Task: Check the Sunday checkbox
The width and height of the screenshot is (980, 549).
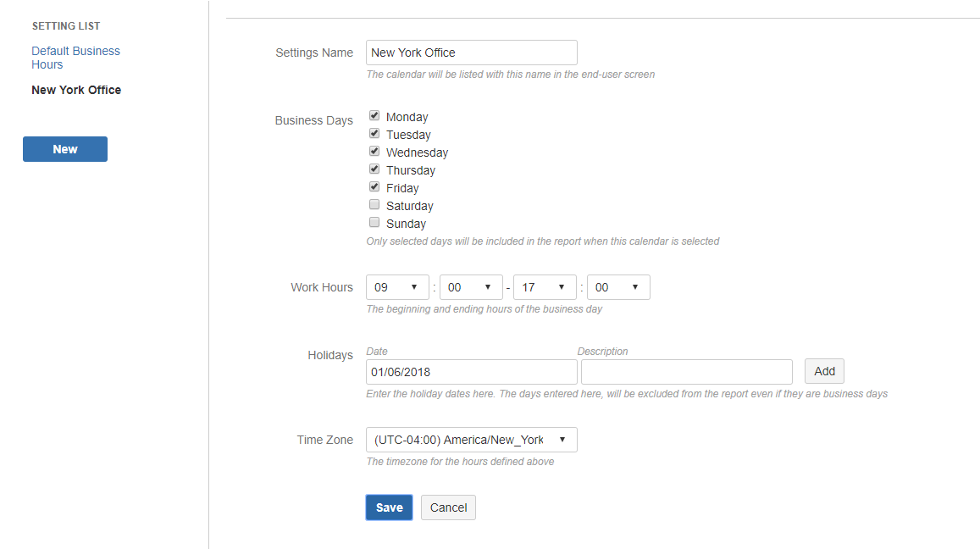Action: (x=374, y=223)
